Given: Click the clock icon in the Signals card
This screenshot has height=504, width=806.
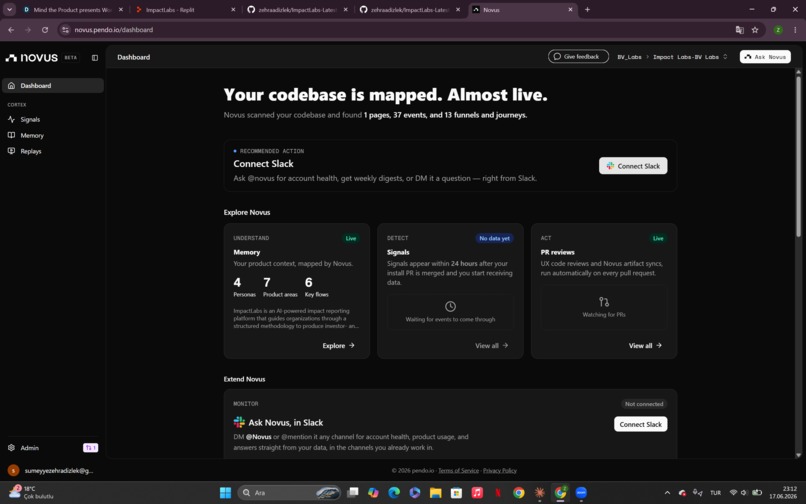Looking at the screenshot, I should (450, 307).
